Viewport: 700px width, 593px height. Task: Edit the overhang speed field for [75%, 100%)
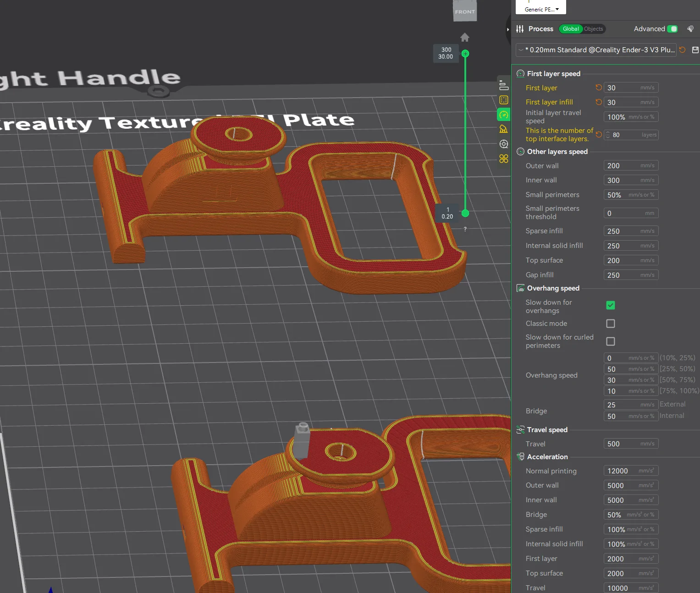point(631,391)
